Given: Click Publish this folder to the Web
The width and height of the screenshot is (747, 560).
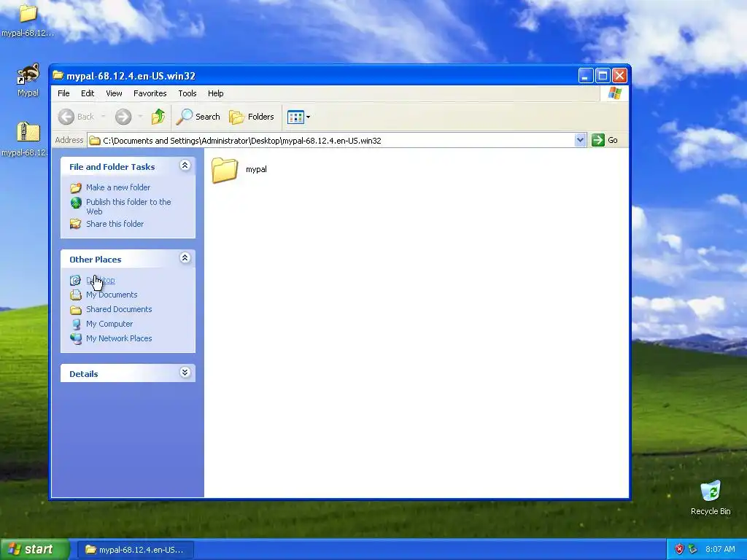Looking at the screenshot, I should tap(128, 206).
